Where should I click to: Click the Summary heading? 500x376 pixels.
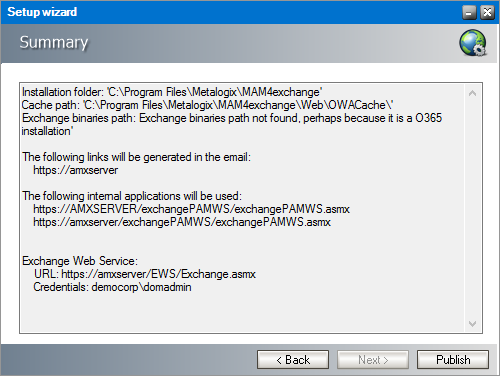click(54, 43)
